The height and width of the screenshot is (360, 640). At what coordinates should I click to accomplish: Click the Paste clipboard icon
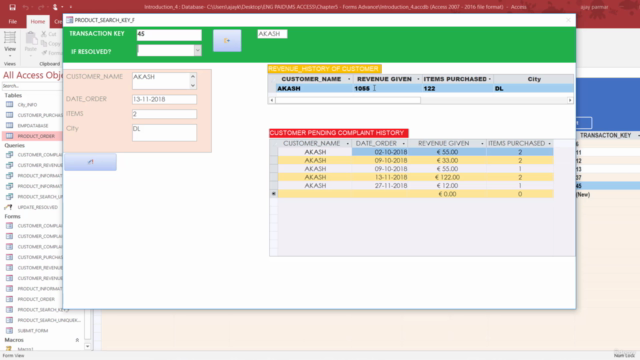[x=31, y=38]
